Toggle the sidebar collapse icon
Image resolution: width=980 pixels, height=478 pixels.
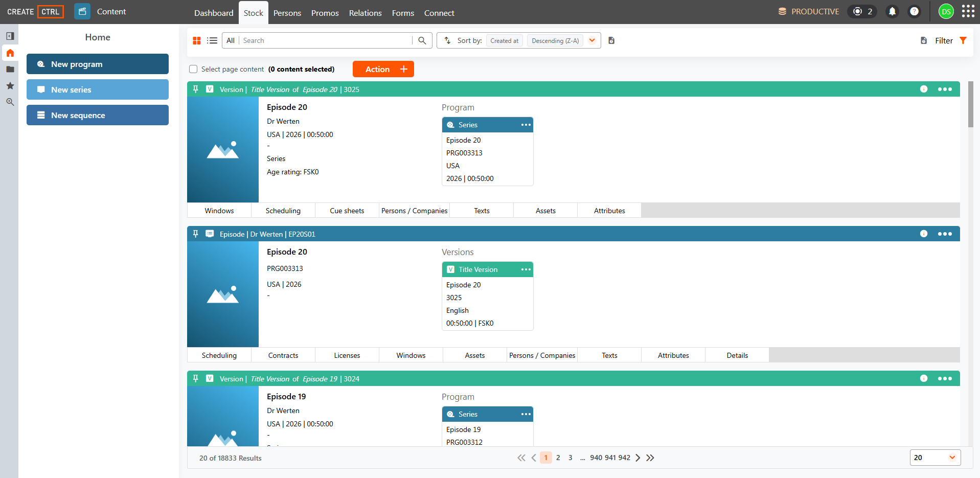10,36
